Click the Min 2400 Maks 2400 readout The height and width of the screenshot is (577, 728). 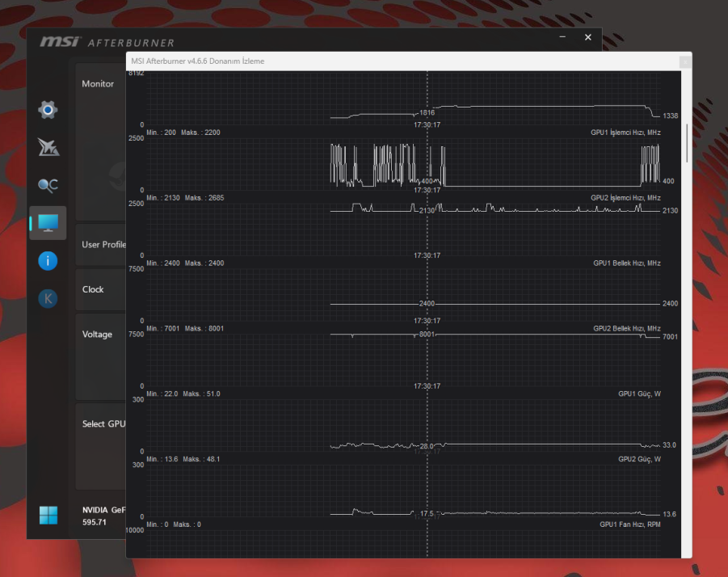(185, 263)
